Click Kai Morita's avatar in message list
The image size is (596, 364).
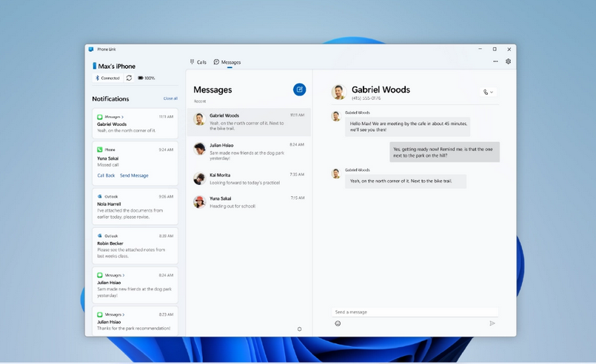pyautogui.click(x=200, y=178)
